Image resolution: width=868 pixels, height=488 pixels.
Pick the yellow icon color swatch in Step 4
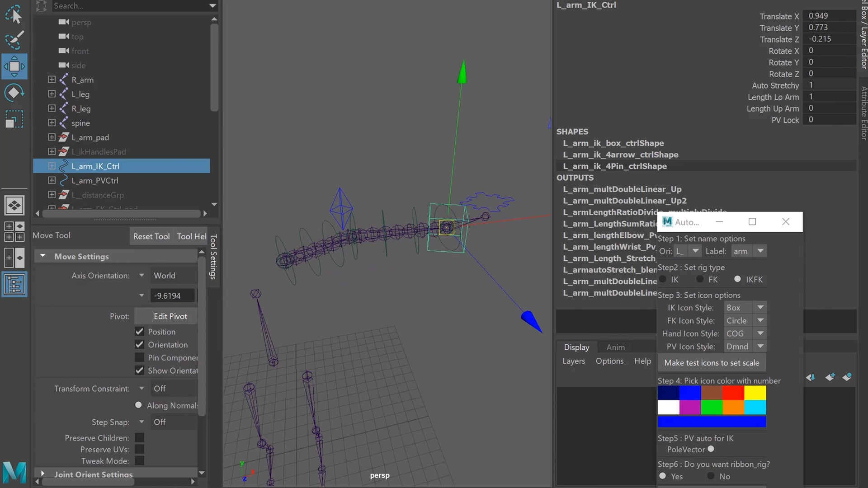click(755, 393)
